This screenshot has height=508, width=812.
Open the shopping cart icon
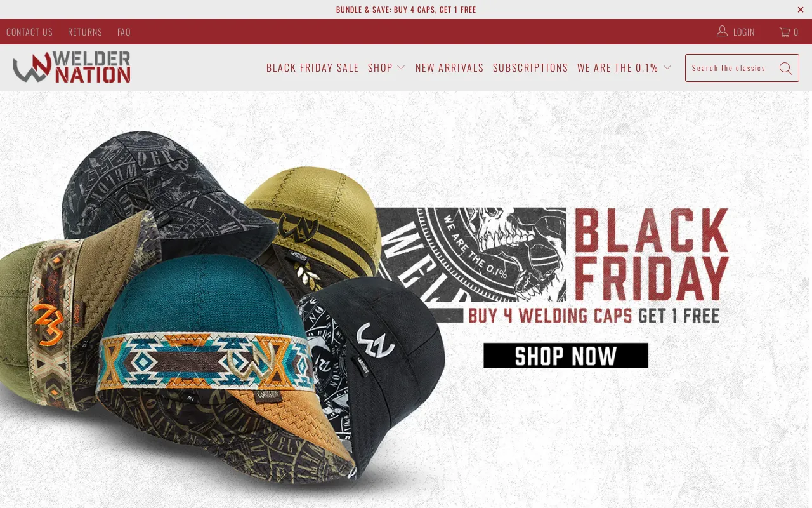[x=785, y=32]
